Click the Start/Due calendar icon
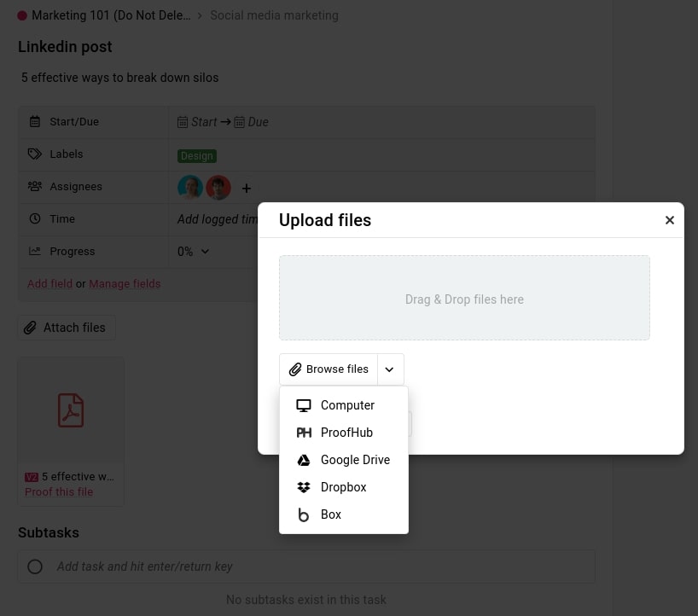Screen dimensions: 698x616 35,121
